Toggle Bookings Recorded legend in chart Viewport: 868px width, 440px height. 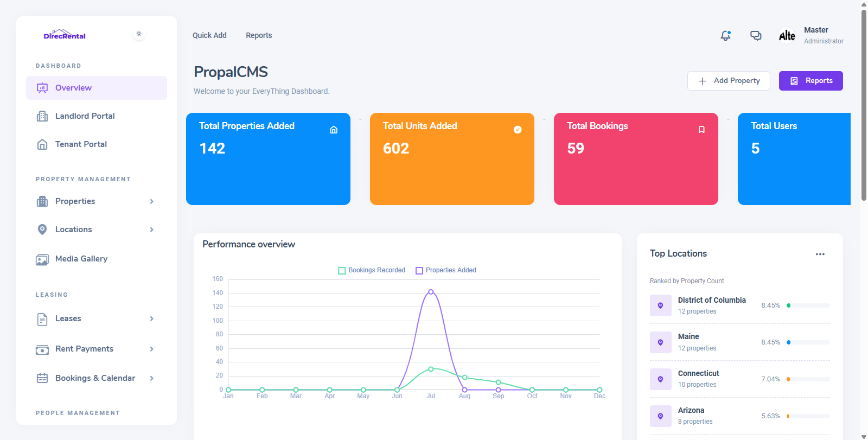(372, 270)
